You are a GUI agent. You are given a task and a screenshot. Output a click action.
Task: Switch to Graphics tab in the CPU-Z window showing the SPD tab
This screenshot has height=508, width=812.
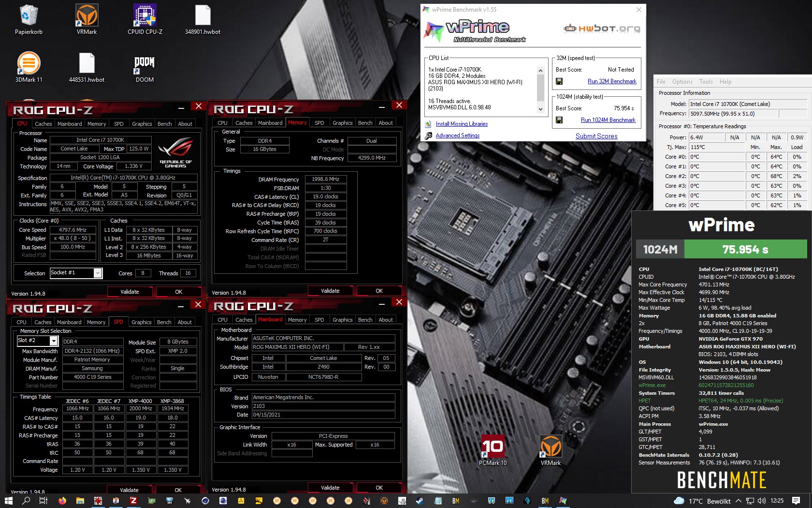point(141,322)
